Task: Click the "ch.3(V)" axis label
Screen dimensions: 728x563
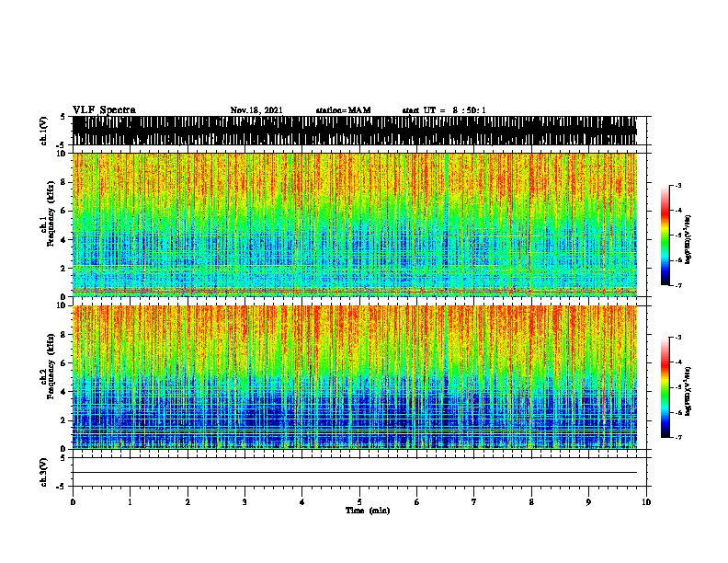Action: click(44, 472)
